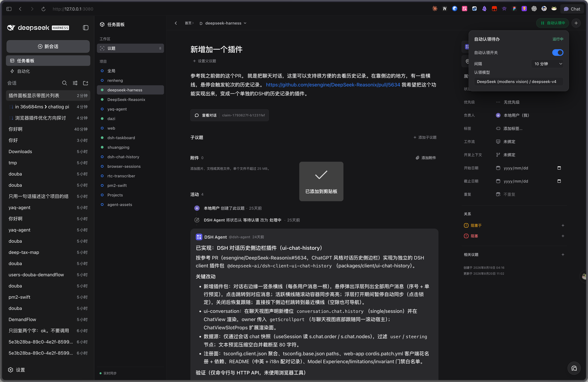Open the deep-tax-map conversation
Viewport: 588px width, 382px height.
(x=48, y=252)
